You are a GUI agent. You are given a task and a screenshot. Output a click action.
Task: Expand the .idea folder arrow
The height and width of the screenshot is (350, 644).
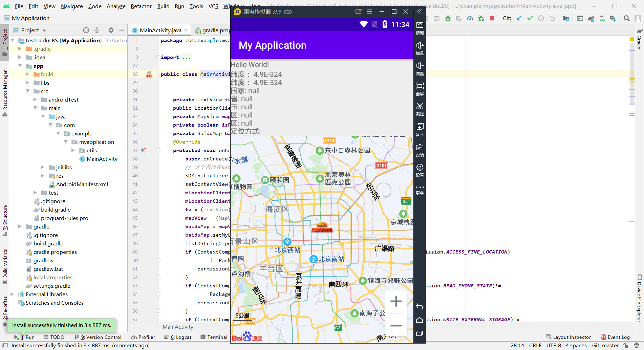[20, 57]
